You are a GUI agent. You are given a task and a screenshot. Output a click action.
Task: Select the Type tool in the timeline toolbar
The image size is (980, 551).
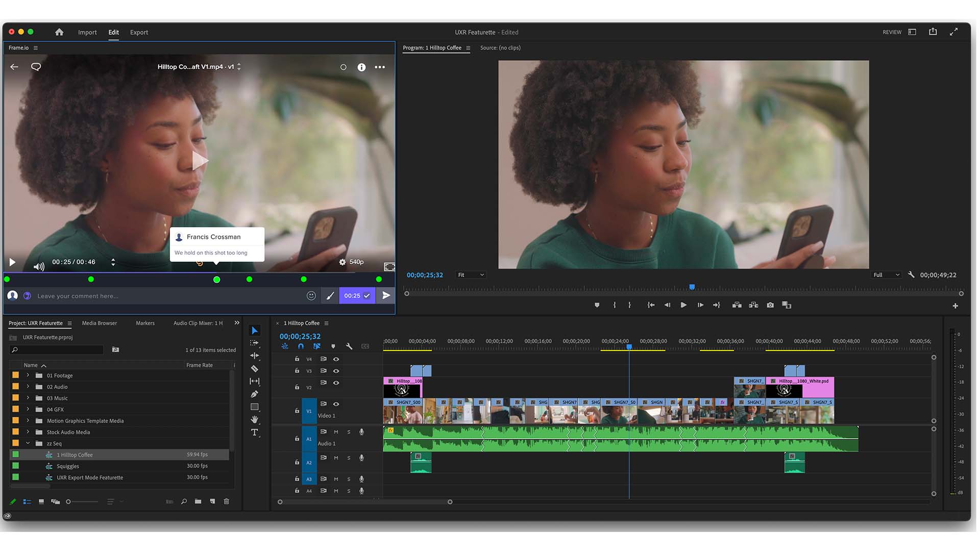[255, 432]
